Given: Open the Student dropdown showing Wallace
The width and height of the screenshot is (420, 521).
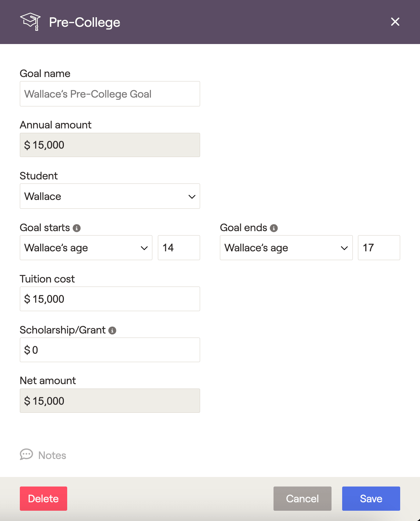Looking at the screenshot, I should pos(110,196).
